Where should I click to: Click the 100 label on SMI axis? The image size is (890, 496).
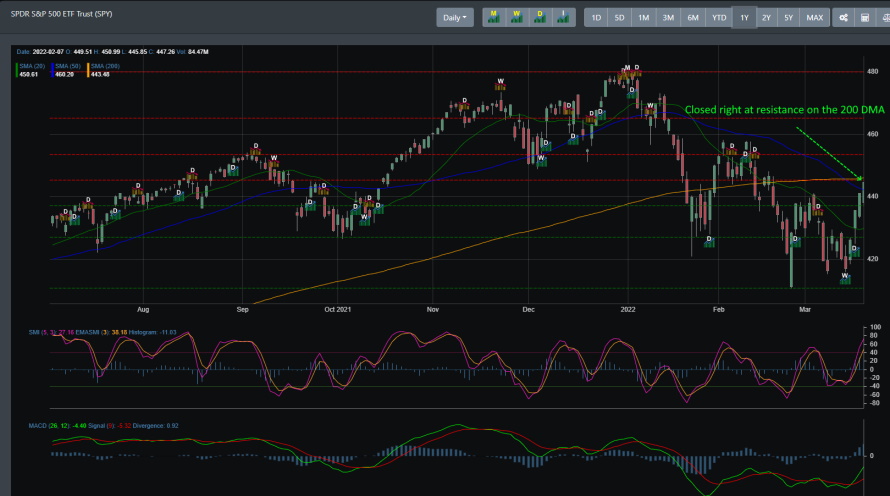pyautogui.click(x=875, y=327)
